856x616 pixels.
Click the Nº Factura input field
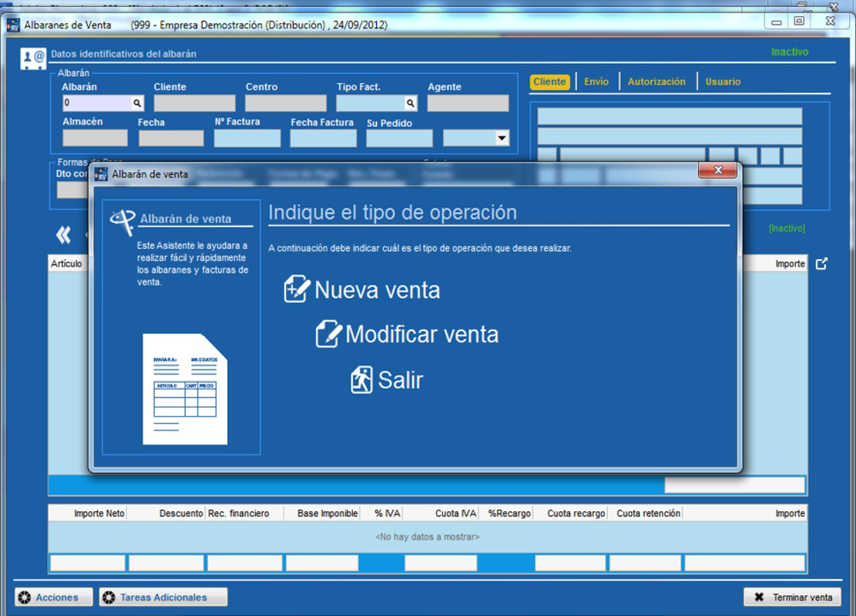[247, 139]
